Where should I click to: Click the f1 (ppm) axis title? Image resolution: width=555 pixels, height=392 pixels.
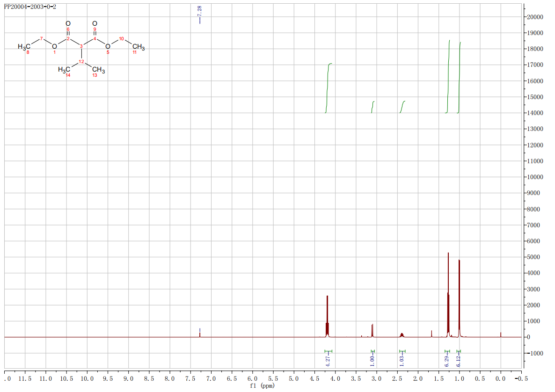[262, 386]
